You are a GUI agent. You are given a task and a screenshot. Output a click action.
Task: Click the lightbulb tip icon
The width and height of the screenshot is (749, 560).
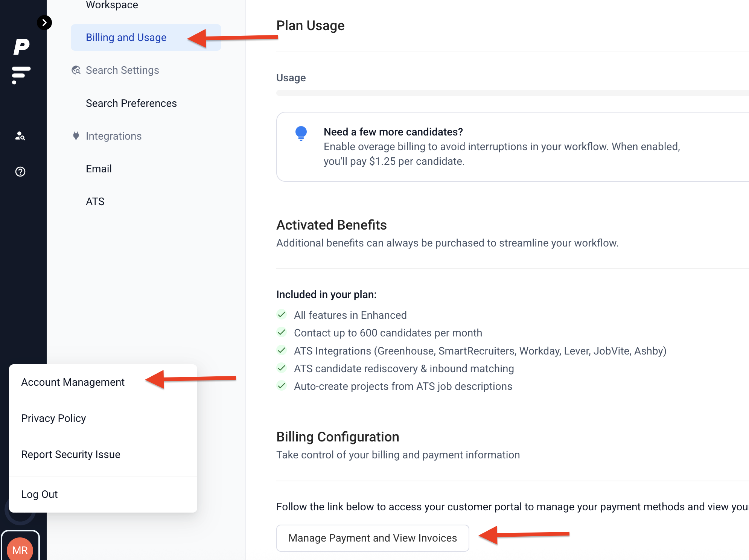click(301, 133)
